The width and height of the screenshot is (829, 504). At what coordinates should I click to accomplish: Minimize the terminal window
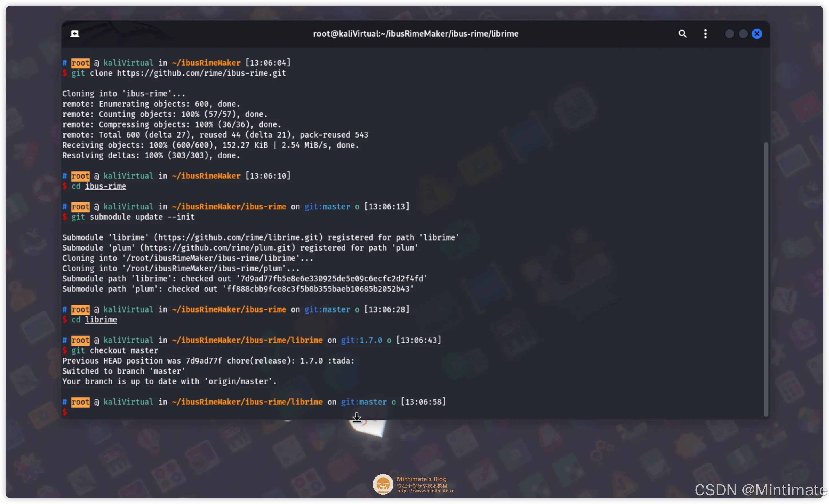click(x=729, y=34)
